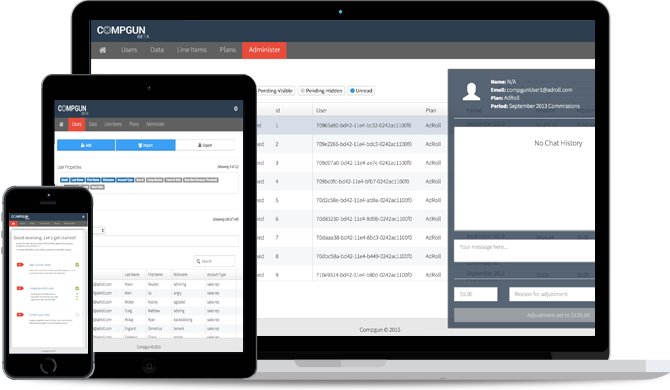Select the Unread filter
Viewport: 670px width, 390px height.
[361, 91]
